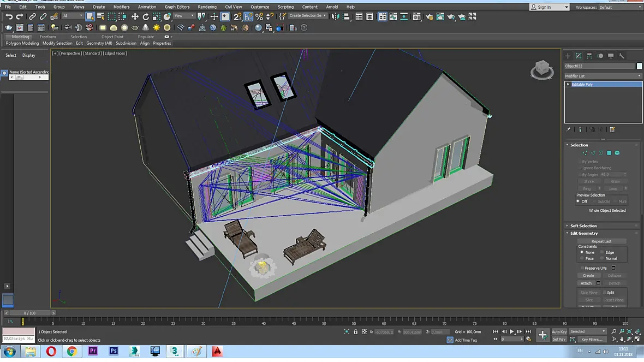Screen dimensions: 644x362
Task: Open the reference coordinate View dropdown
Action: [184, 16]
